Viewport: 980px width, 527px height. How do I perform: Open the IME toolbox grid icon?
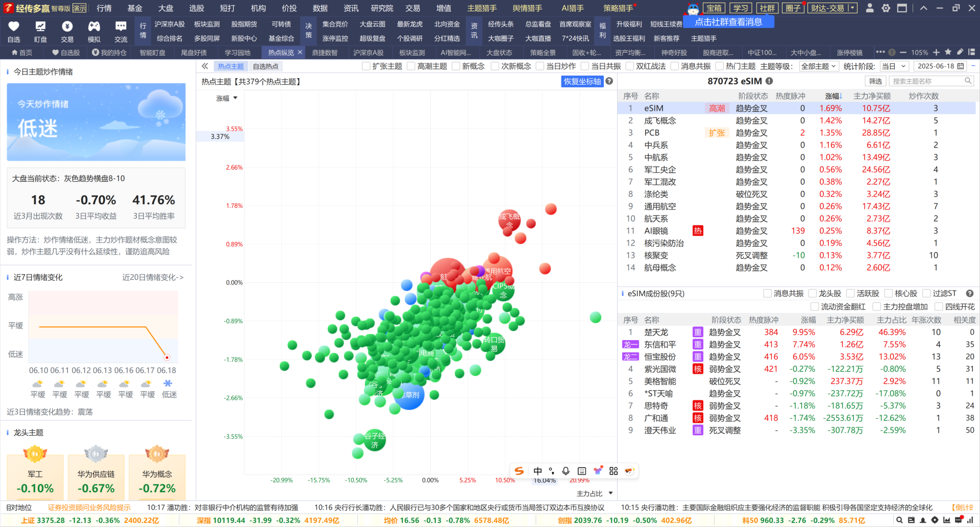coord(614,471)
